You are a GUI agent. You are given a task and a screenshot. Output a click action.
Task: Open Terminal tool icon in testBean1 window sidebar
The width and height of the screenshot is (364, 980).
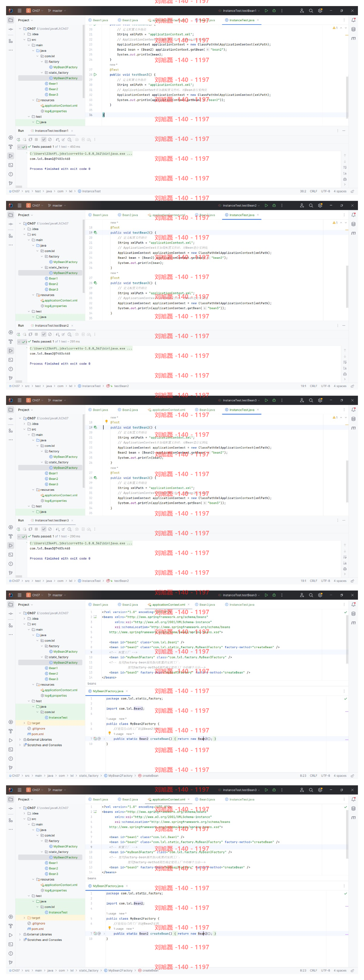11,165
